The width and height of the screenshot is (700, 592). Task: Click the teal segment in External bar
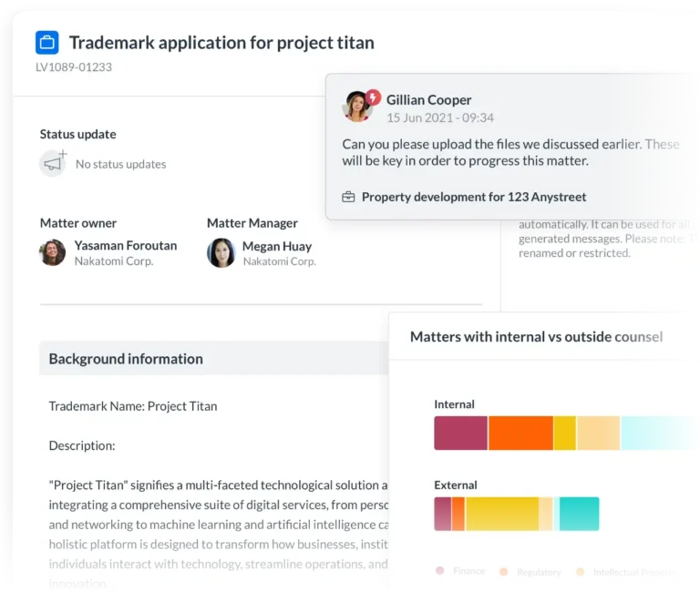(x=579, y=514)
